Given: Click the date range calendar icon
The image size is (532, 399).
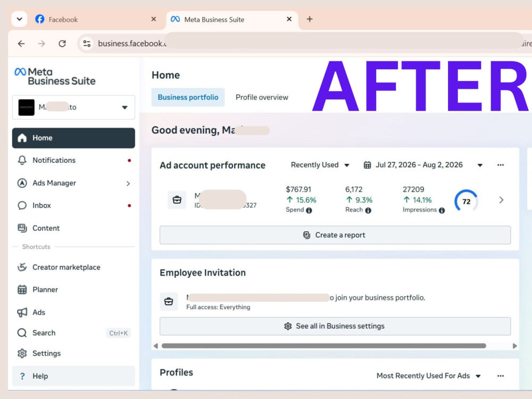Looking at the screenshot, I should click(x=367, y=165).
